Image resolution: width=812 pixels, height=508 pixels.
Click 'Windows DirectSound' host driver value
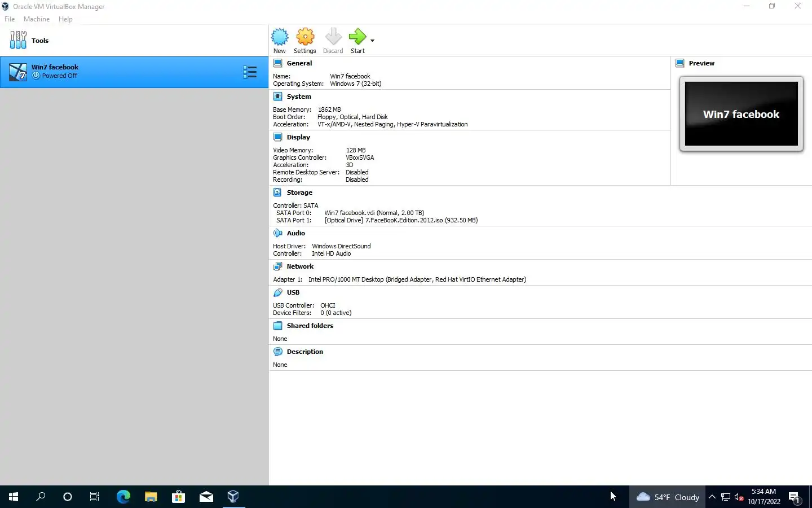point(341,246)
